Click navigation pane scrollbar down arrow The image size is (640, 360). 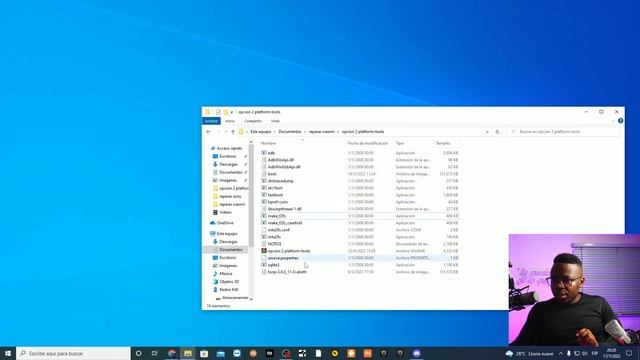click(251, 299)
